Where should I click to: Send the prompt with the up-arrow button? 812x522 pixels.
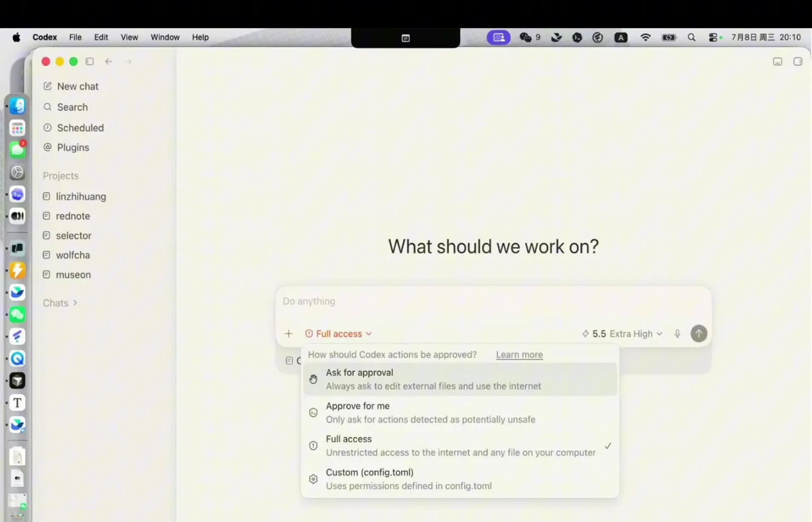pos(699,334)
